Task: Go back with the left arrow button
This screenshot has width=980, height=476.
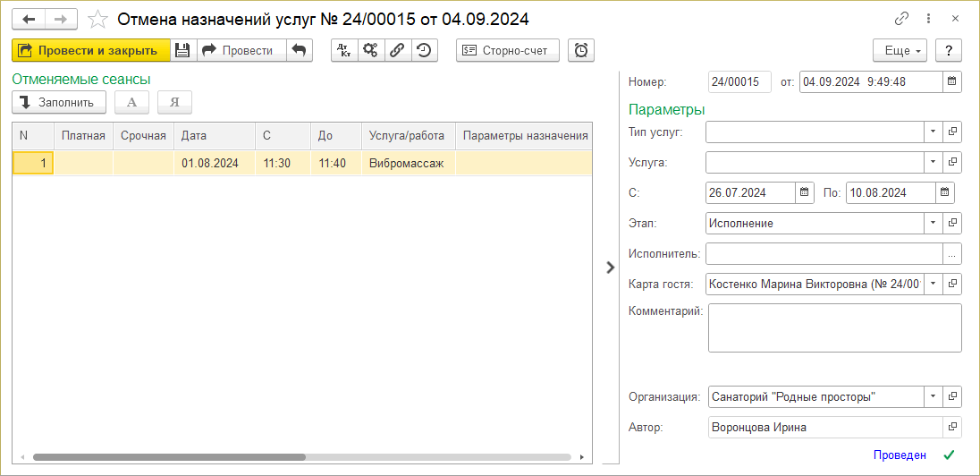Action: (29, 19)
